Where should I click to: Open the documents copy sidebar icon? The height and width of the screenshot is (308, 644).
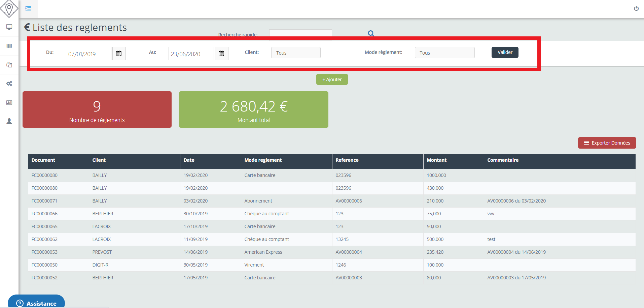point(9,65)
